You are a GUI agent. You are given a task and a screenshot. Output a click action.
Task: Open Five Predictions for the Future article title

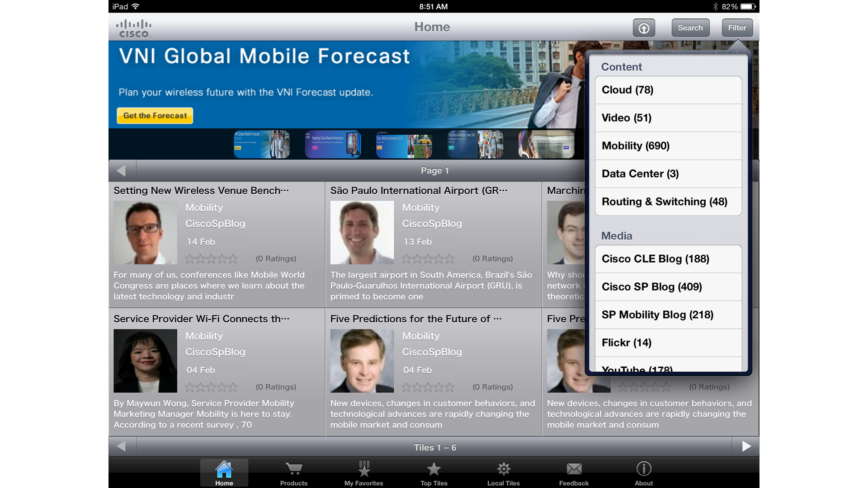tap(416, 319)
